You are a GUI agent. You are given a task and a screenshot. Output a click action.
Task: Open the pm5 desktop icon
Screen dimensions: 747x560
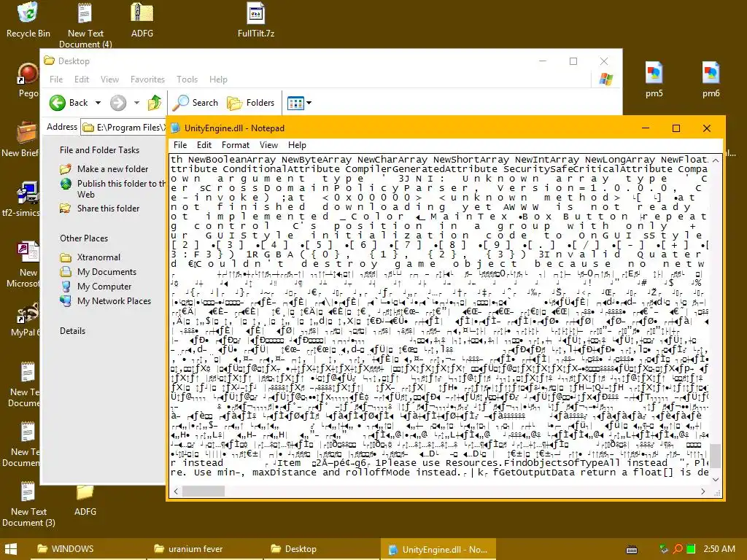coord(654,79)
